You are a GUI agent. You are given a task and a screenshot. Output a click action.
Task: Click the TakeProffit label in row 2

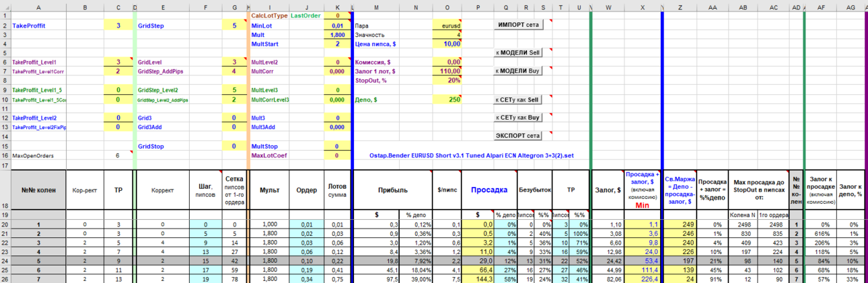tap(29, 25)
